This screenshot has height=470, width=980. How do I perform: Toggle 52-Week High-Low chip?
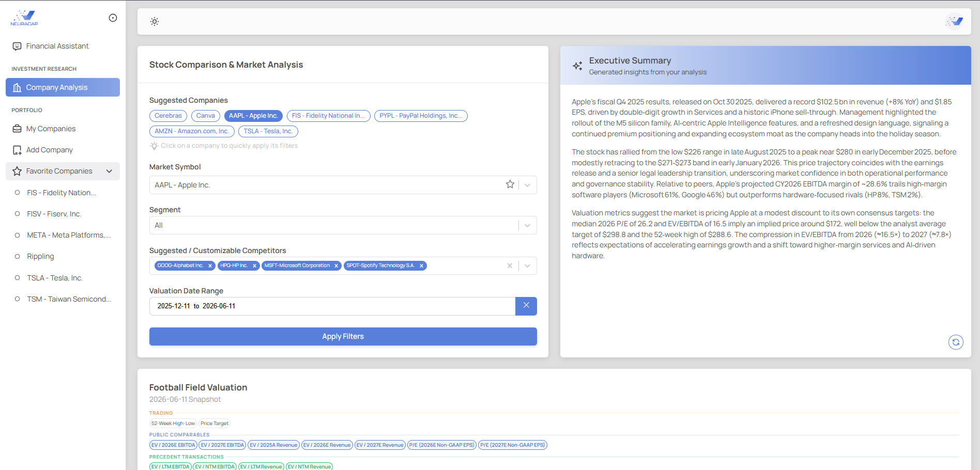(x=173, y=424)
